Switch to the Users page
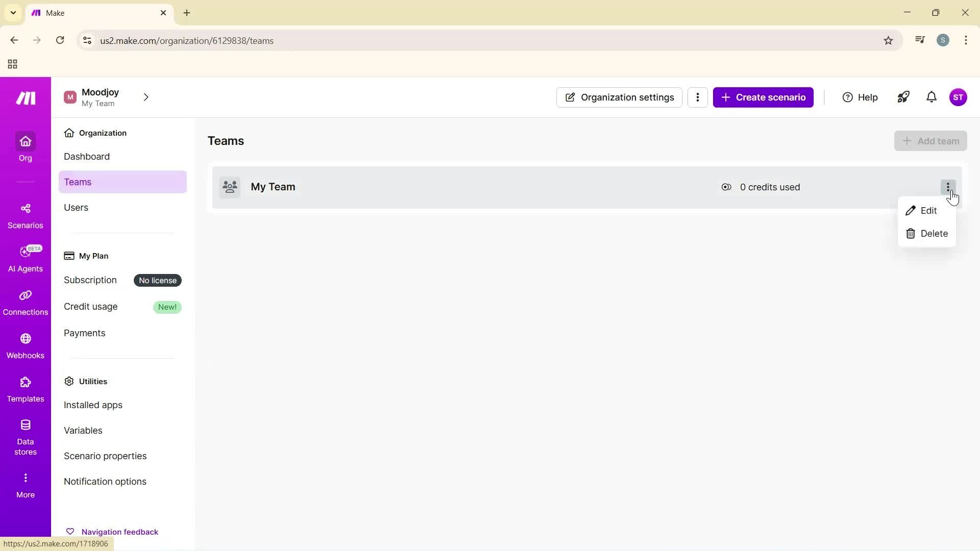This screenshot has width=980, height=551. pos(76,207)
